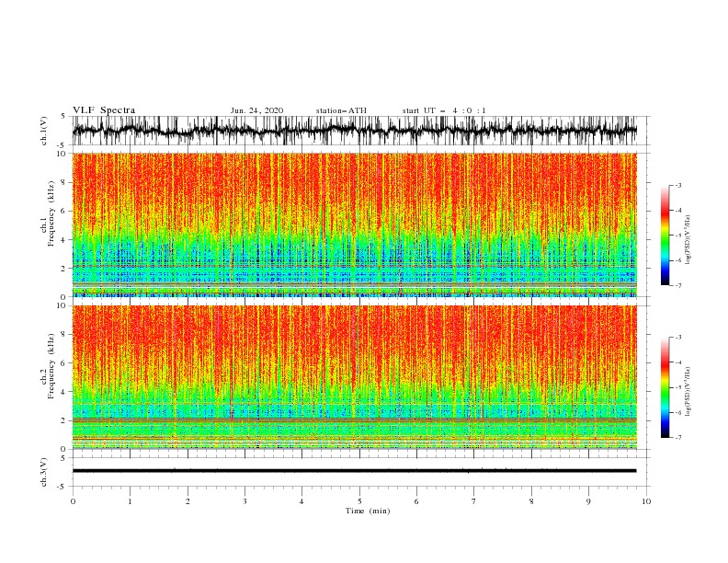Click the "station=ATH" label
728x563 pixels.
341,110
